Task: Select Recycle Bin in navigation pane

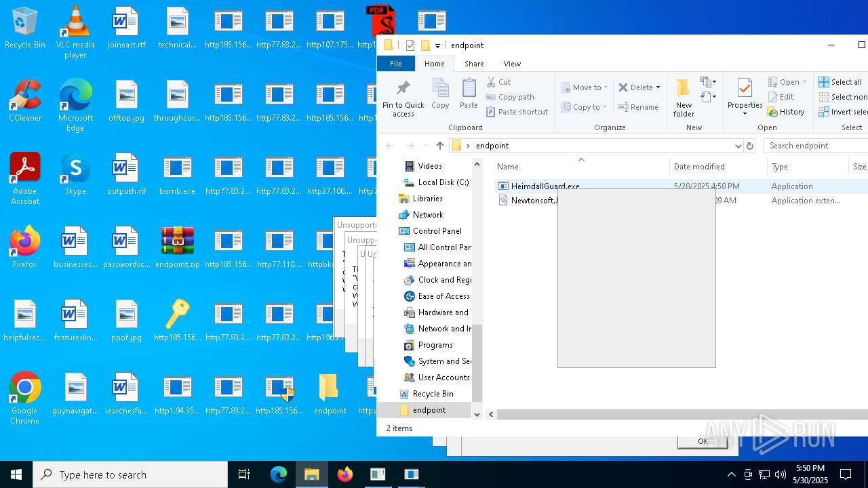Action: pos(433,394)
